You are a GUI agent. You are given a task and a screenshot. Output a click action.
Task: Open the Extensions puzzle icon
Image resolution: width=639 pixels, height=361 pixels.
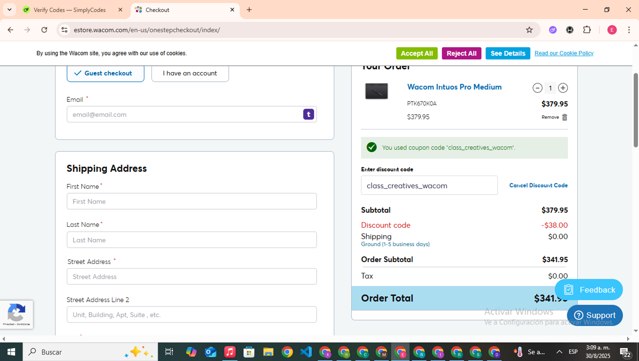pyautogui.click(x=587, y=30)
